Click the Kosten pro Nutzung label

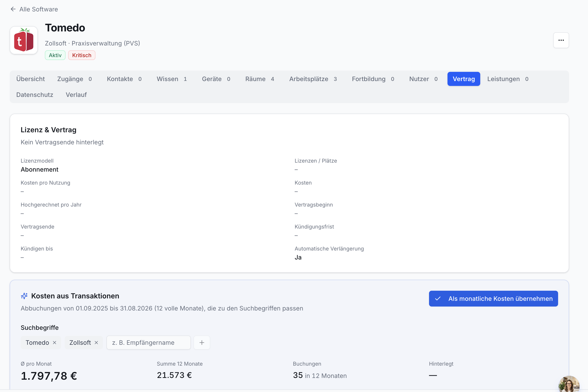(45, 183)
